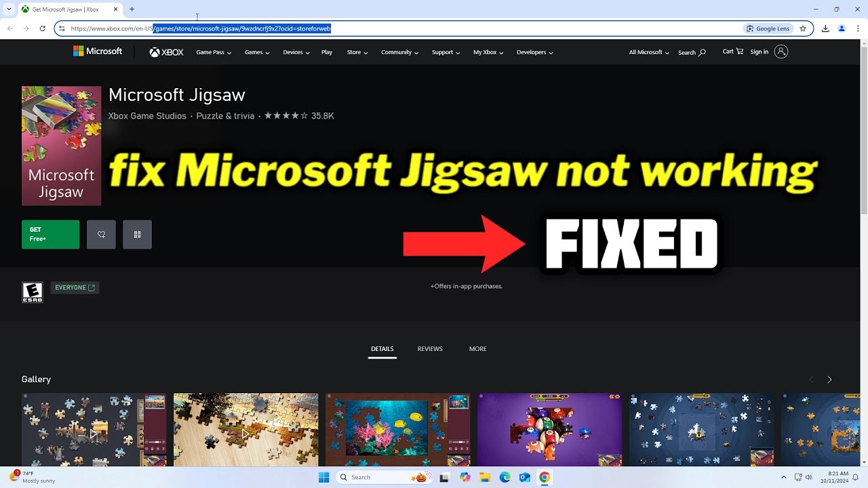Click the green GET Free+ button
Viewport: 868px width, 488px height.
tap(50, 235)
